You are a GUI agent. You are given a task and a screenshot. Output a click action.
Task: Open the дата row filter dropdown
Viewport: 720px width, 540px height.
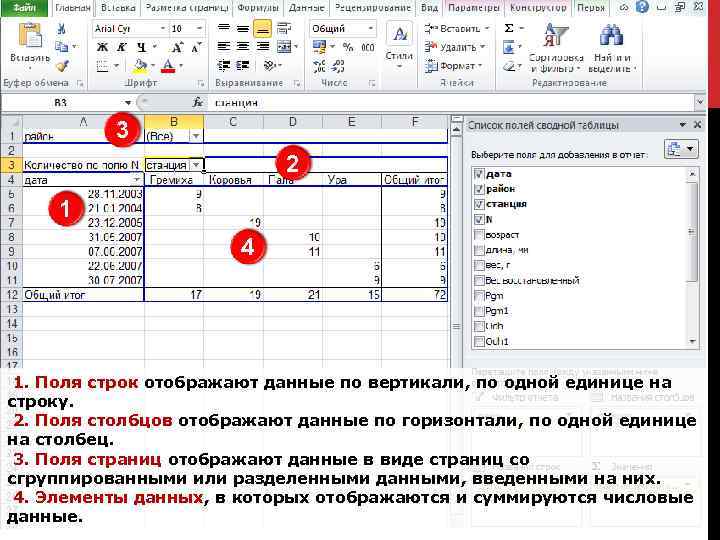point(137,180)
